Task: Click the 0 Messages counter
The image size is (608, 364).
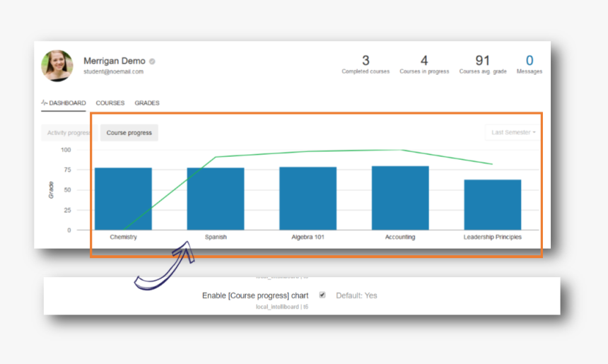Action: click(530, 64)
